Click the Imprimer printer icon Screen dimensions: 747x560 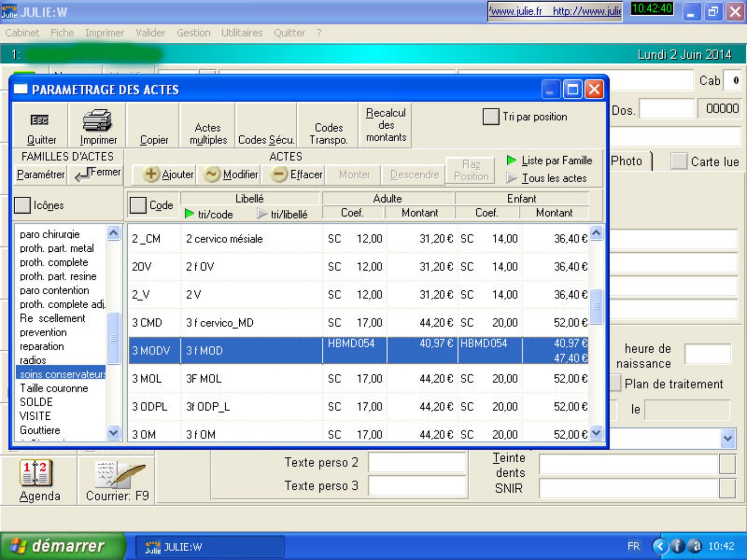97,120
